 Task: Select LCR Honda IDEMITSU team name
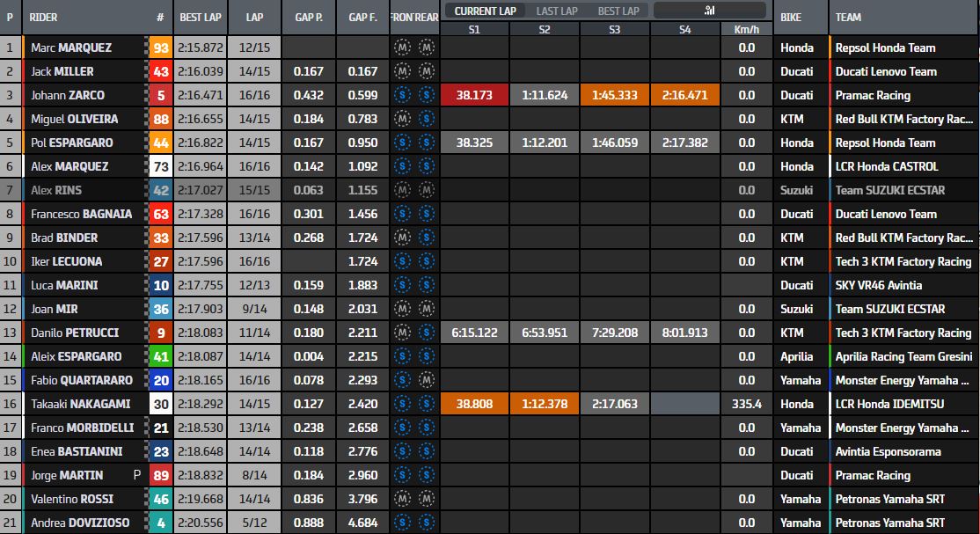[890, 404]
